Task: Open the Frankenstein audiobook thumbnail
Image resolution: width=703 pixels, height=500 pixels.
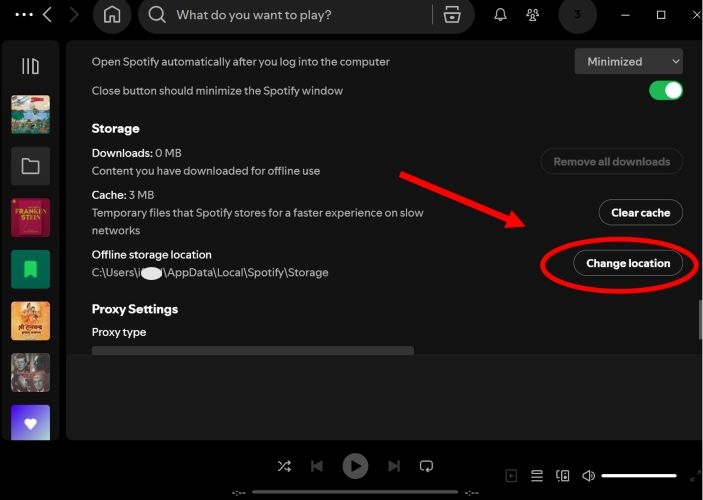Action: [30, 217]
